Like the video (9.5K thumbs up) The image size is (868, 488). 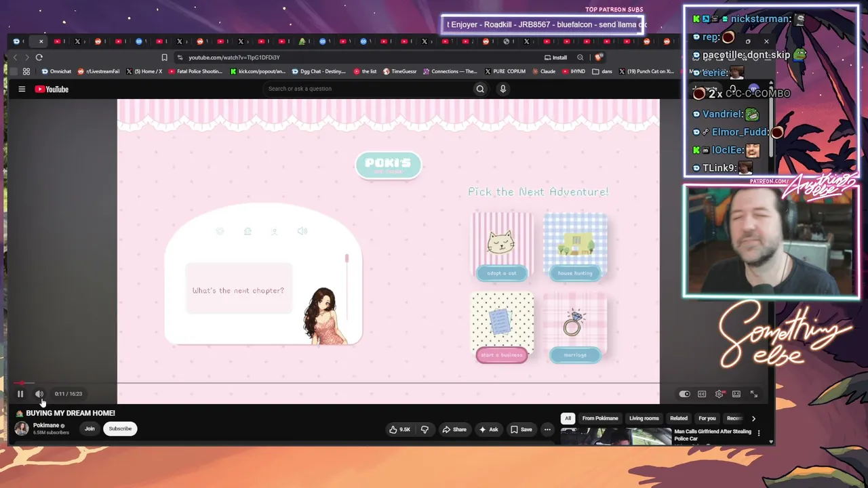pyautogui.click(x=399, y=429)
